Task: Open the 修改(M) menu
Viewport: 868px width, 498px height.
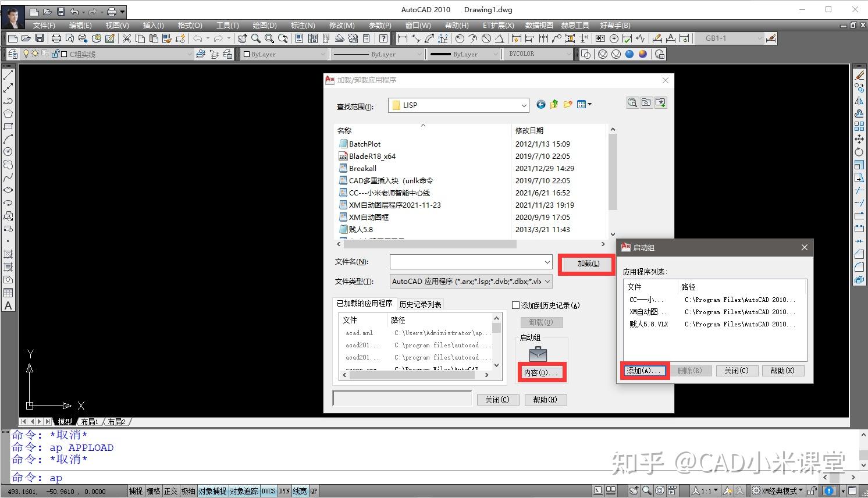Action: (x=341, y=25)
